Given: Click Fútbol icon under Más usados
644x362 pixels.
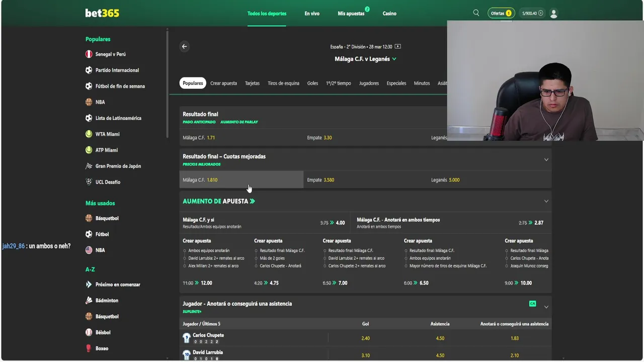Looking at the screenshot, I should [x=89, y=234].
